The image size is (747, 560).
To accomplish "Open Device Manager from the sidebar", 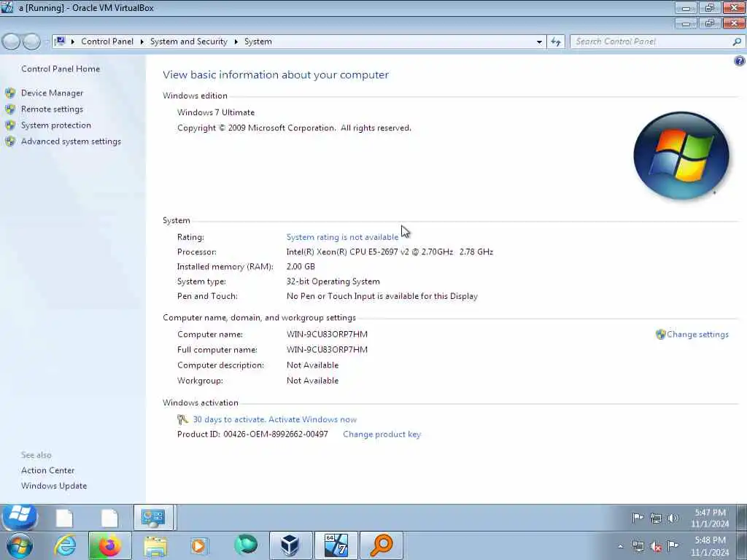I will tap(52, 93).
